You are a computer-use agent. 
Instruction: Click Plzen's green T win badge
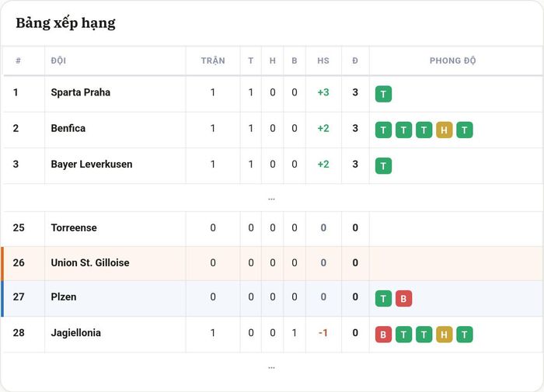[383, 298]
